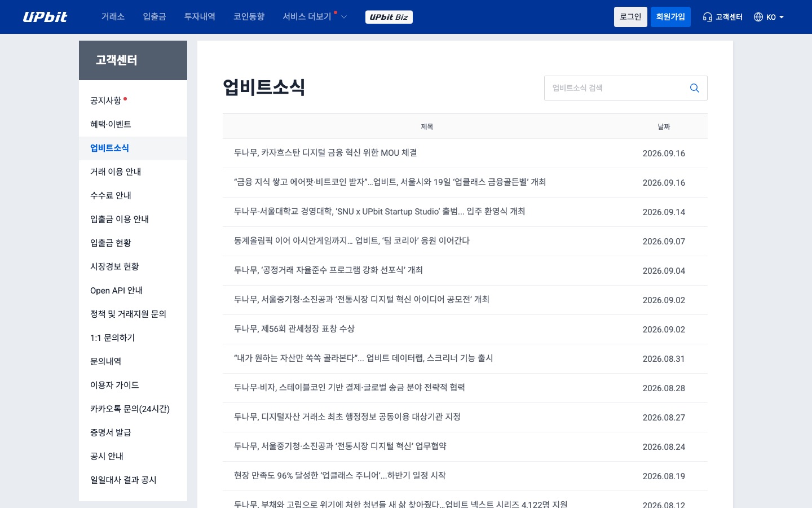
Task: Open 문의내역 sidebar item
Action: point(133,361)
